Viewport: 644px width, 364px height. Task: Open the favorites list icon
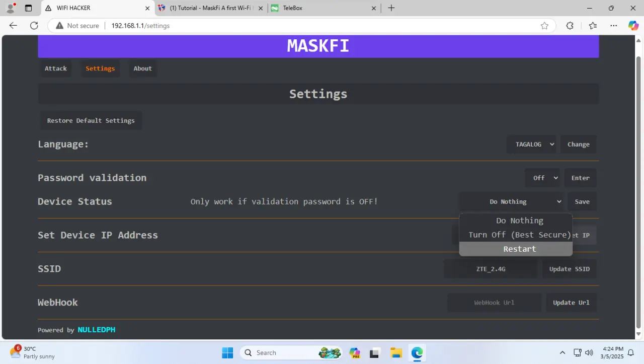coord(593,26)
